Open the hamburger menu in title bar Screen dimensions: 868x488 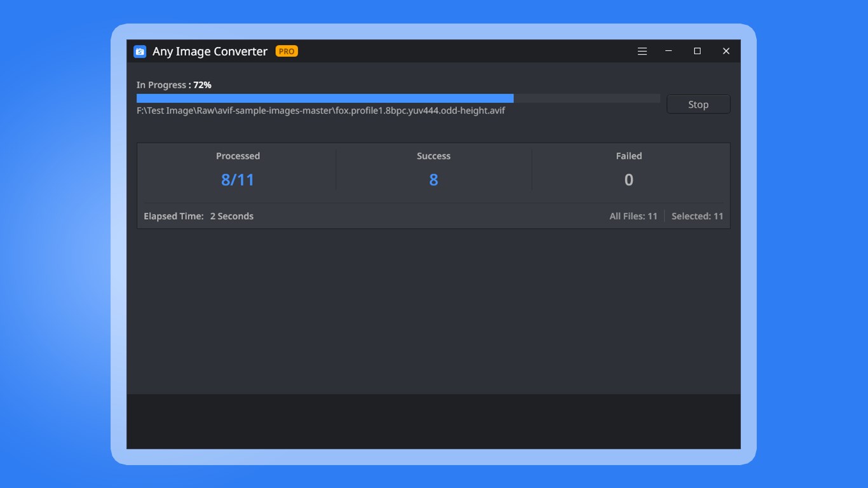pos(642,51)
